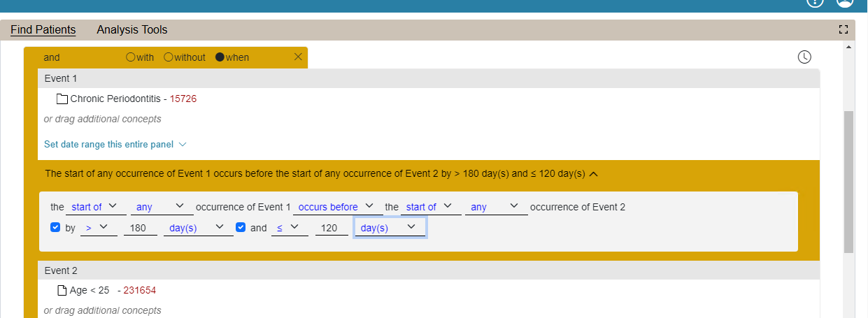Open the focused day(s) unit dropdown
Image resolution: width=868 pixels, height=318 pixels.
[x=389, y=228]
